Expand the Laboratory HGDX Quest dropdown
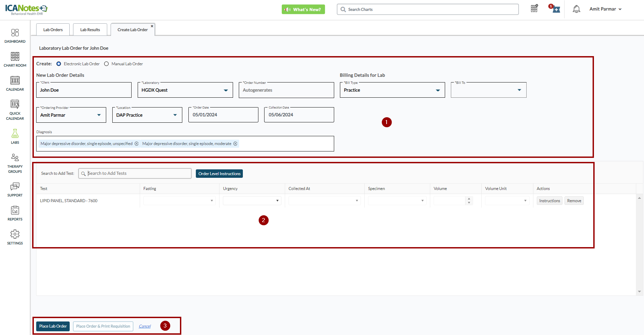 (x=226, y=90)
